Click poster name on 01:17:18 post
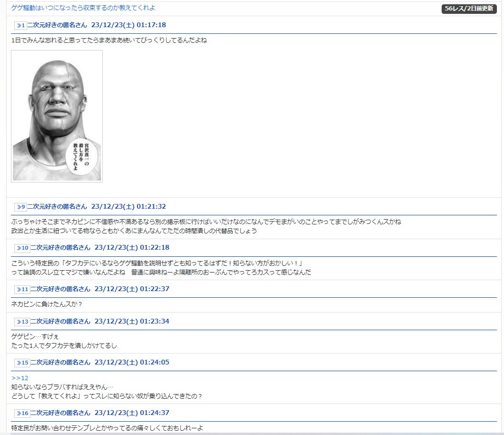Viewport: 504px width, 435px height. pyautogui.click(x=57, y=25)
